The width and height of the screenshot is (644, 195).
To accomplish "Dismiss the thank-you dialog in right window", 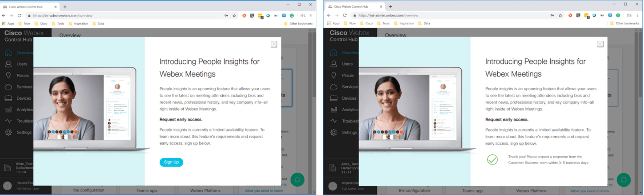I will (x=600, y=44).
